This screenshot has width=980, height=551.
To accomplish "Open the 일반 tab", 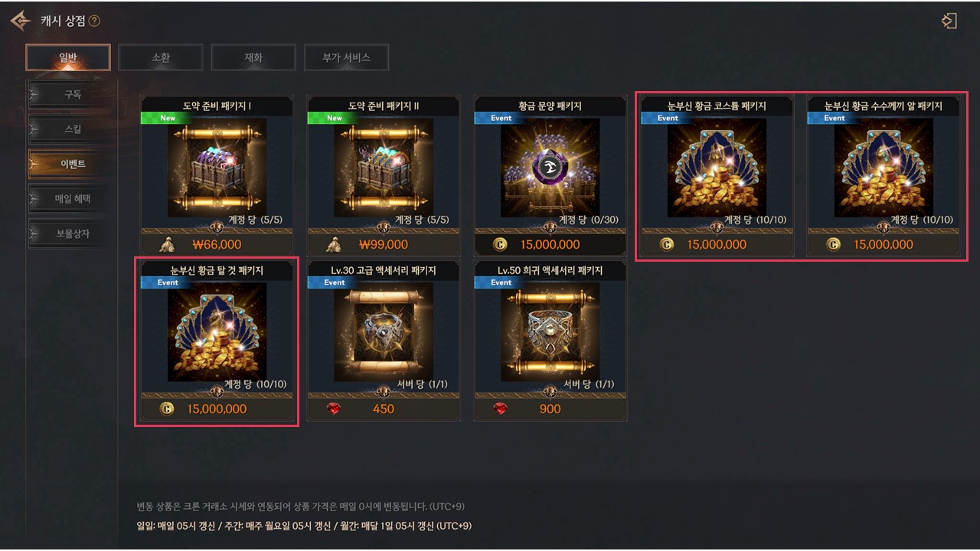I will [68, 57].
